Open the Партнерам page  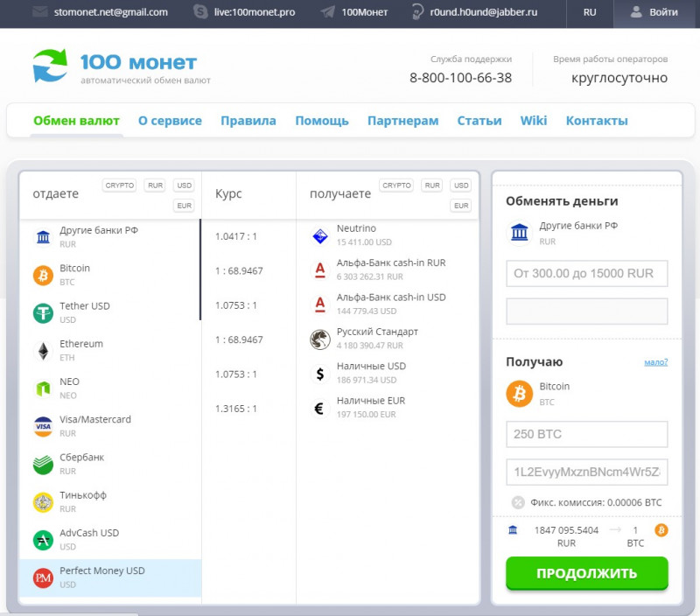pyautogui.click(x=403, y=121)
